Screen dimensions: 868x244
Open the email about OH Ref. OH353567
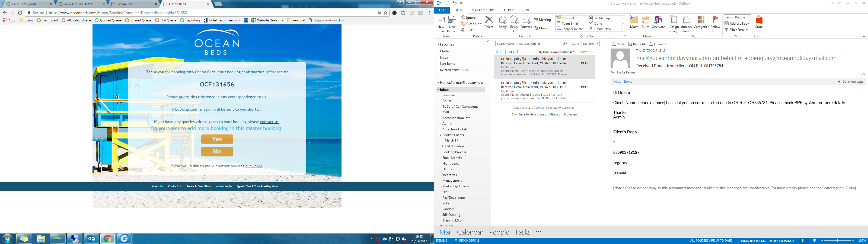point(544,90)
